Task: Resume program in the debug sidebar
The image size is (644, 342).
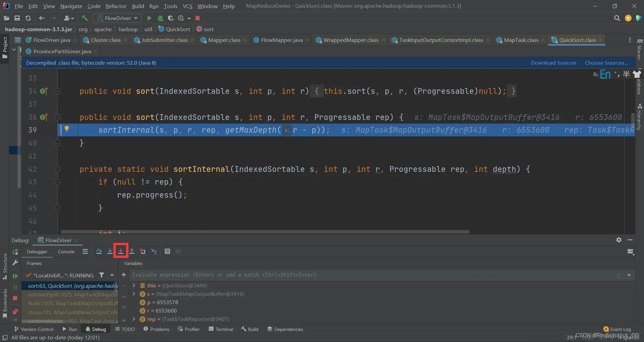Action: click(15, 276)
